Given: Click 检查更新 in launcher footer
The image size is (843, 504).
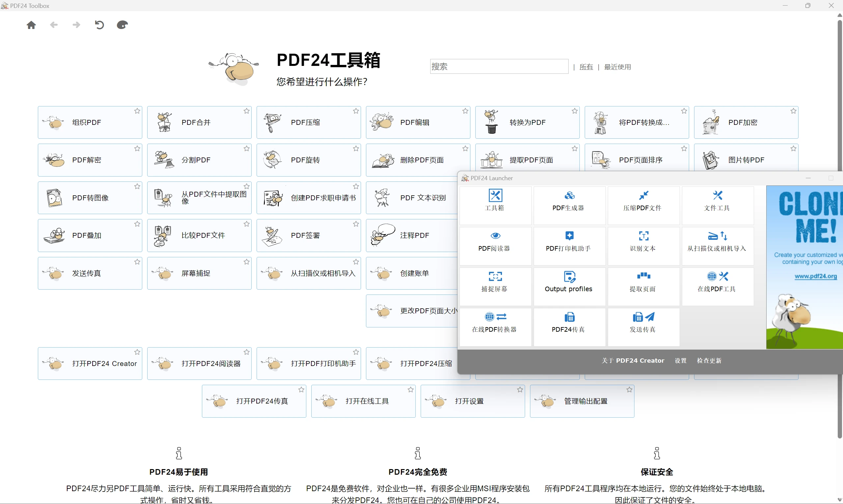Looking at the screenshot, I should point(709,361).
